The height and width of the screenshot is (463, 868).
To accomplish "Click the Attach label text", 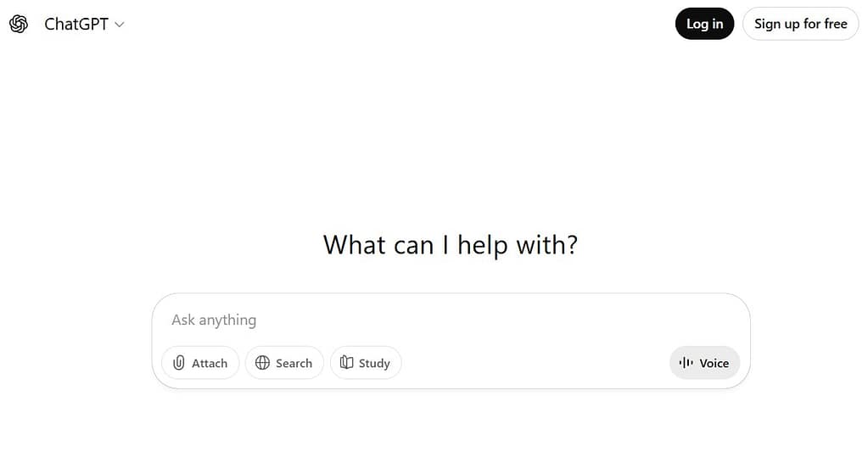I will 210,363.
